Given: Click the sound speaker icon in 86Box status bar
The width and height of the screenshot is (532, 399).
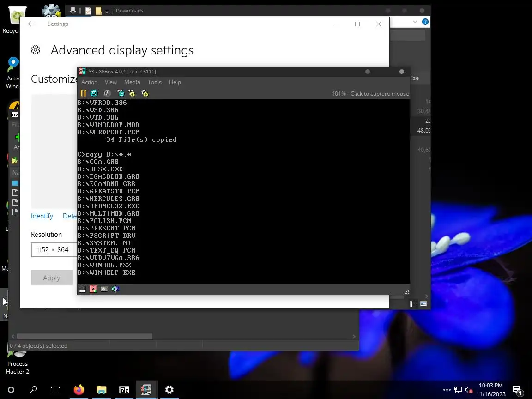Looking at the screenshot, I should coord(115,289).
